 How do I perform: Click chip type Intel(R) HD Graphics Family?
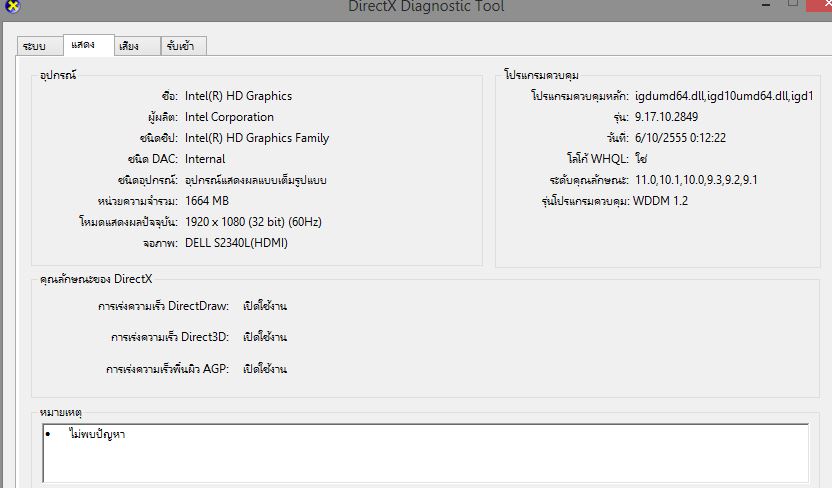pos(257,138)
